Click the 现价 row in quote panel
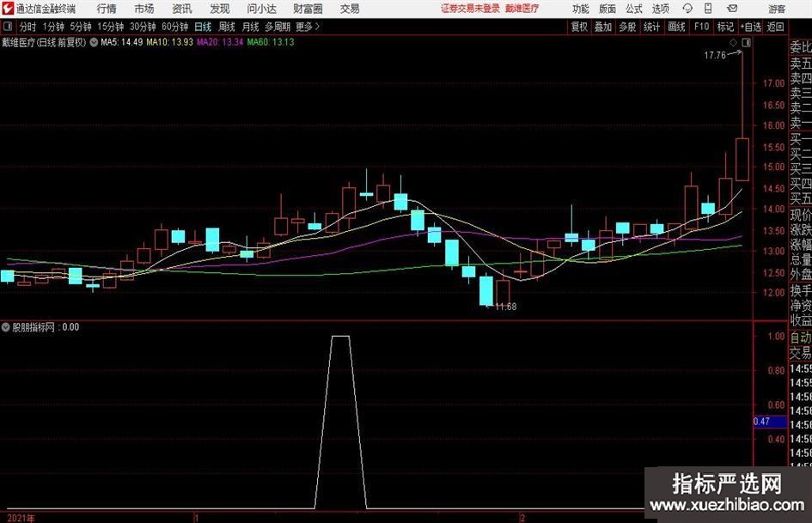The height and width of the screenshot is (523, 812). click(x=801, y=215)
